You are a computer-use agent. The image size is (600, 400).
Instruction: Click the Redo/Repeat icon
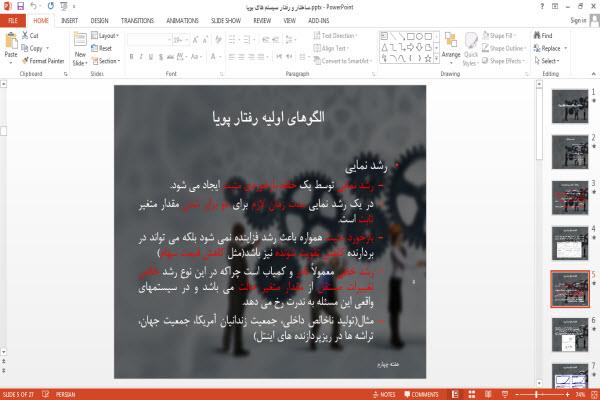[51, 6]
